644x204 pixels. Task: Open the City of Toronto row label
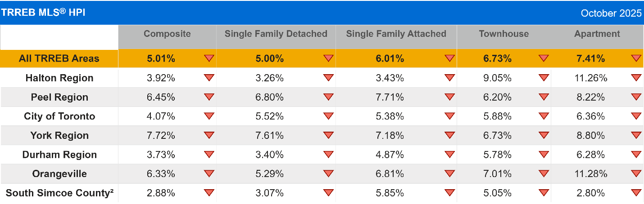[59, 116]
